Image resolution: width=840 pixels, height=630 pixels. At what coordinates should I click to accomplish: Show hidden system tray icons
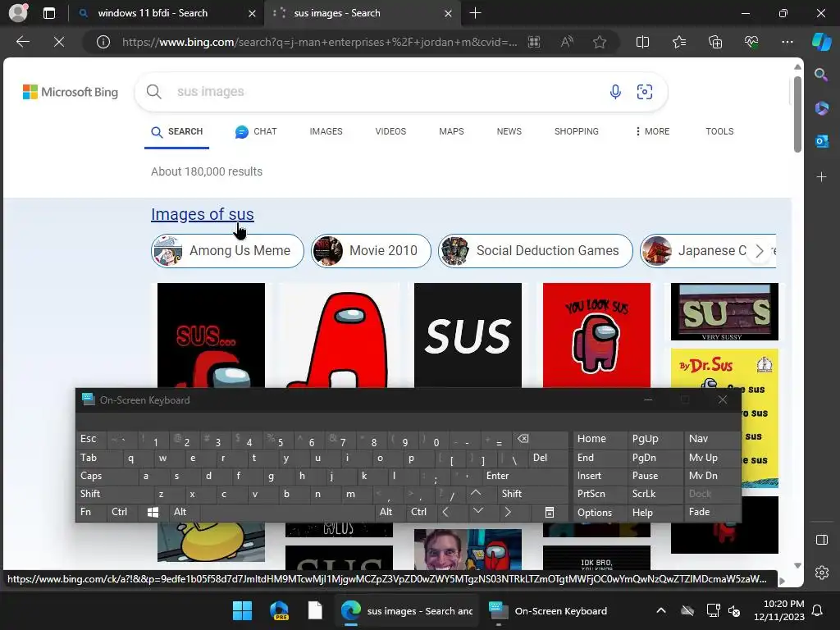(661, 610)
